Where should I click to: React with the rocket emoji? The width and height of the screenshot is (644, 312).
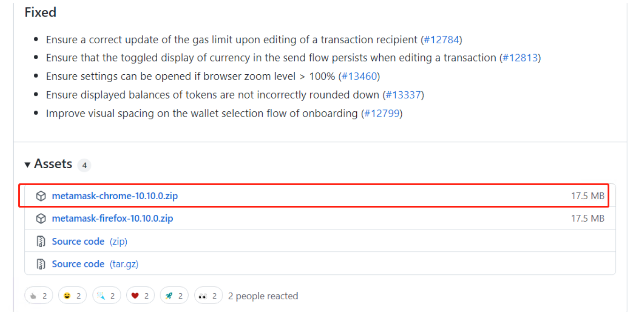point(175,296)
